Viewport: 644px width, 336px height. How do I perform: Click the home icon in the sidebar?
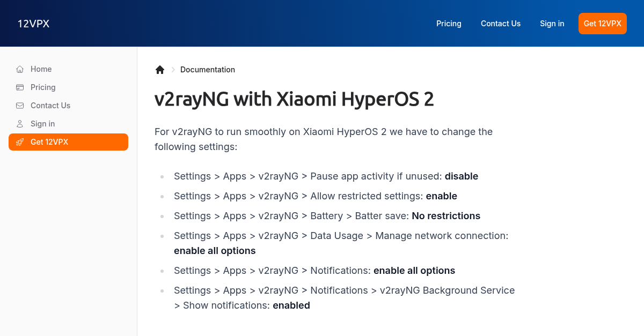pos(19,69)
